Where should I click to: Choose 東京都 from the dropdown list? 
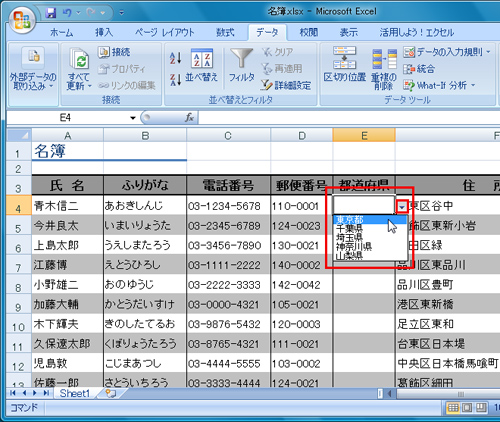coord(350,219)
